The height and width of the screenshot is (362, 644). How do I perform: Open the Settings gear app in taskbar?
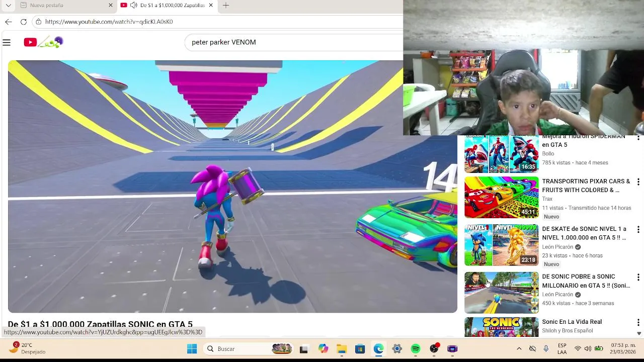[x=397, y=349]
